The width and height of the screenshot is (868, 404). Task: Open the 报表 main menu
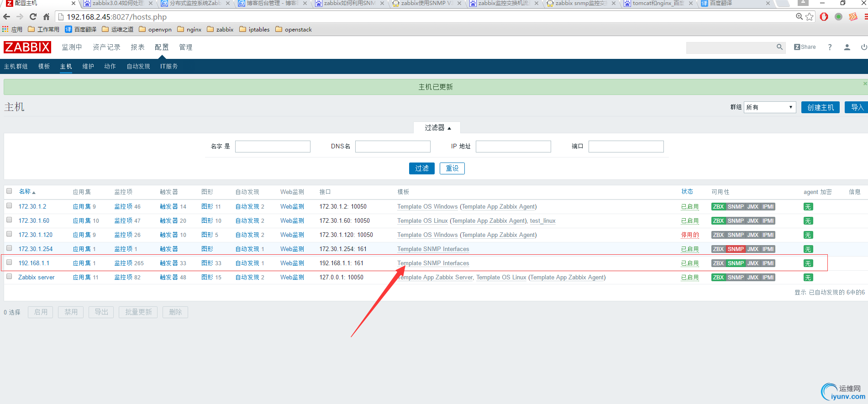tap(137, 47)
